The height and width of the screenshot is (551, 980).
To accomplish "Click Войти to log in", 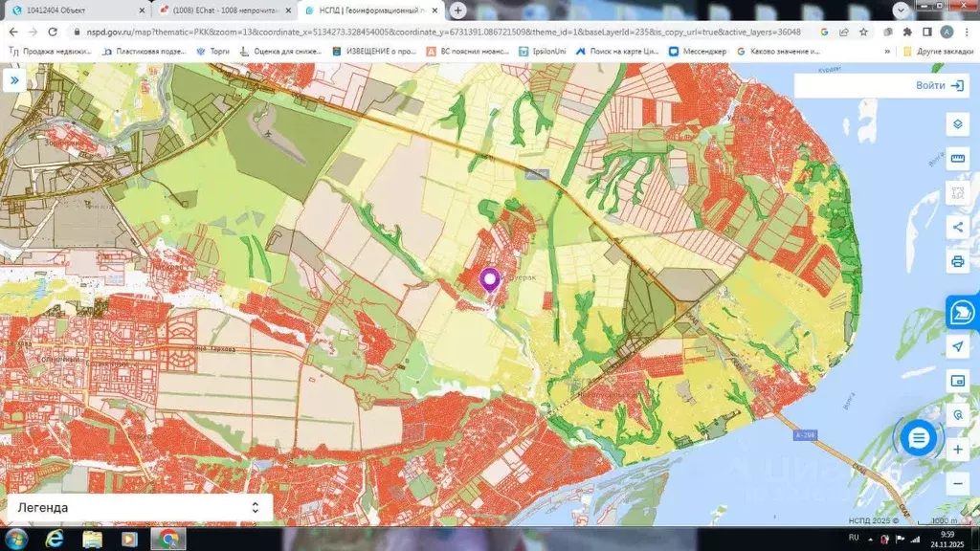I will [x=941, y=85].
